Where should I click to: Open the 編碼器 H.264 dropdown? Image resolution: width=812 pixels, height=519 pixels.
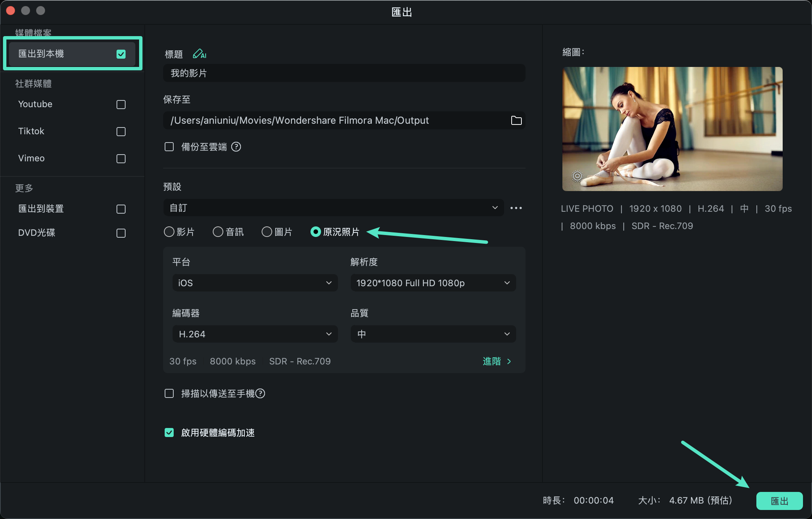click(255, 334)
